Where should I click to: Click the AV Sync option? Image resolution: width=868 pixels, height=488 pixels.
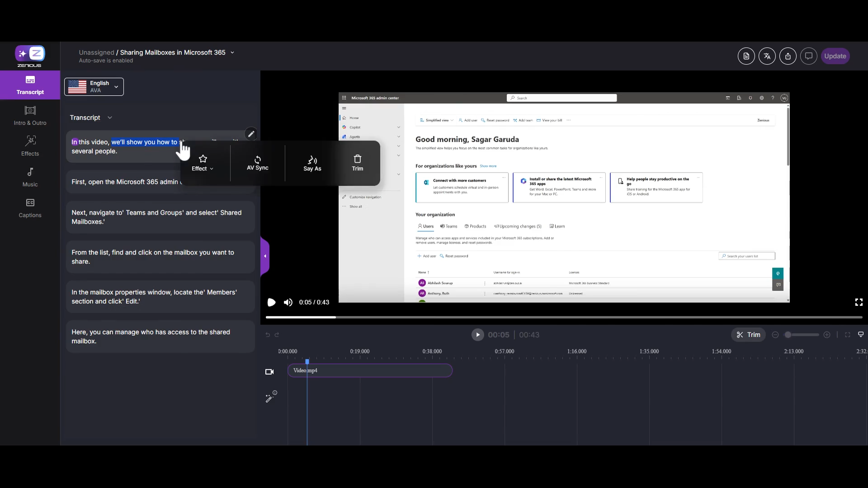pos(257,163)
